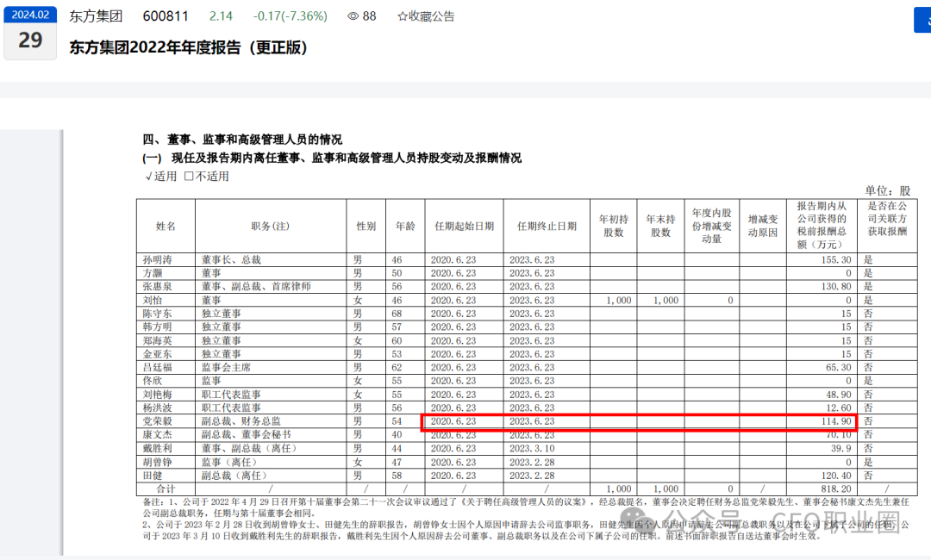The image size is (931, 560).
Task: Click the 职务(注) column header
Action: point(270,226)
